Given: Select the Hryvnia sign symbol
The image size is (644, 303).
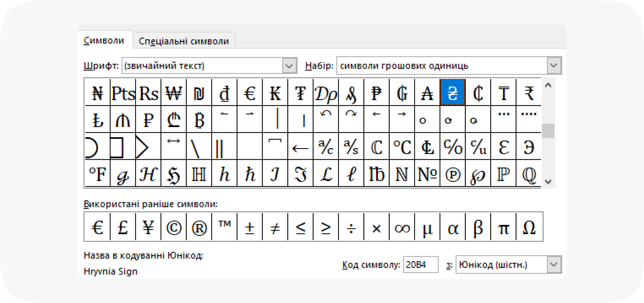Looking at the screenshot, I should point(452,93).
